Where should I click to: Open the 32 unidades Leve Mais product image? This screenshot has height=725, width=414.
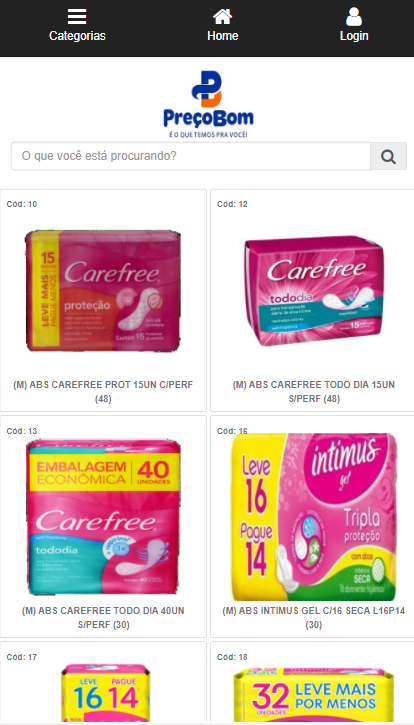point(314,694)
